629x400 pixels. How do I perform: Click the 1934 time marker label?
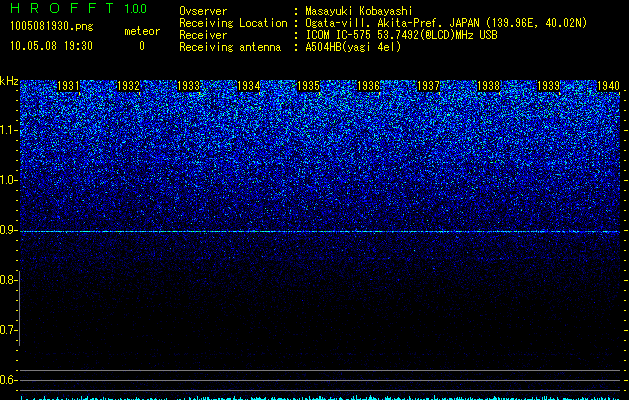[249, 86]
